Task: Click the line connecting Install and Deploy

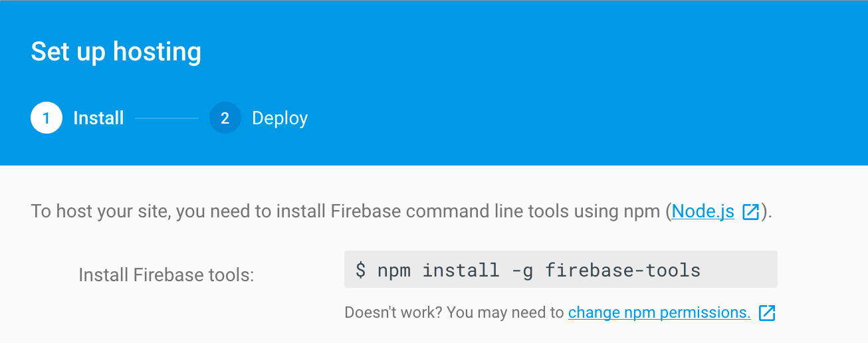Action: 167,118
